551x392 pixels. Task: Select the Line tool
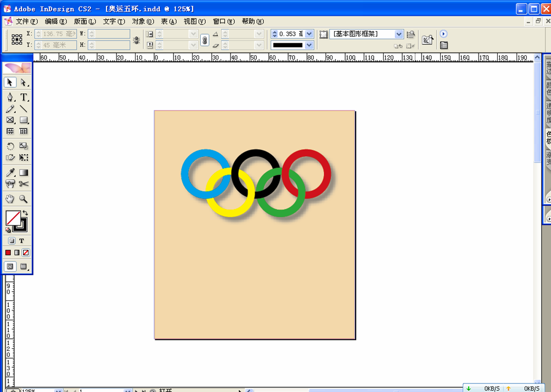click(24, 109)
